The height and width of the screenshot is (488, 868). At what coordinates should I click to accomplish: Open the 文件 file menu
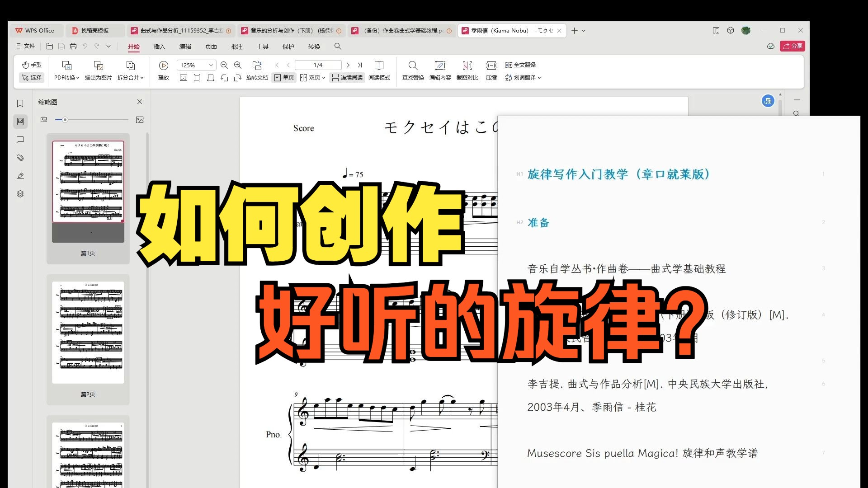pos(26,46)
